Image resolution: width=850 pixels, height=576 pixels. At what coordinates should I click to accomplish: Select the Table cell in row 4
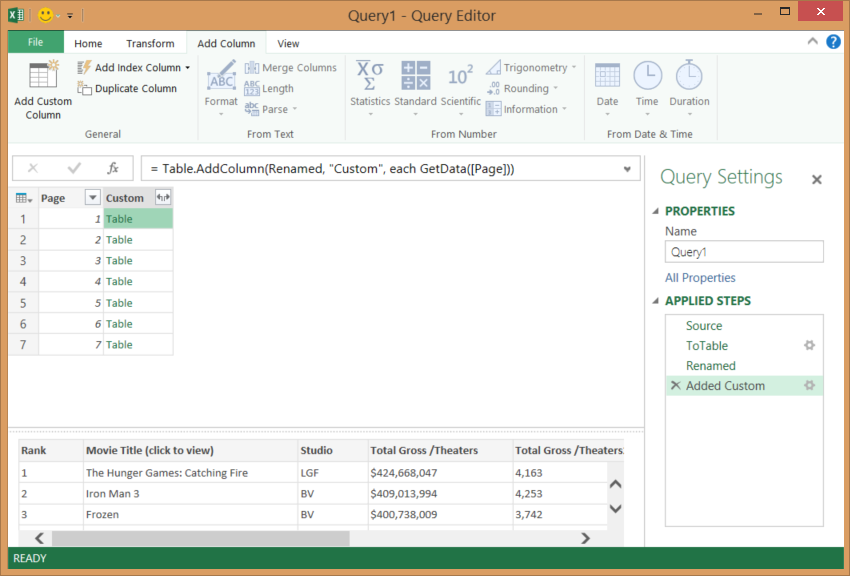coord(138,282)
